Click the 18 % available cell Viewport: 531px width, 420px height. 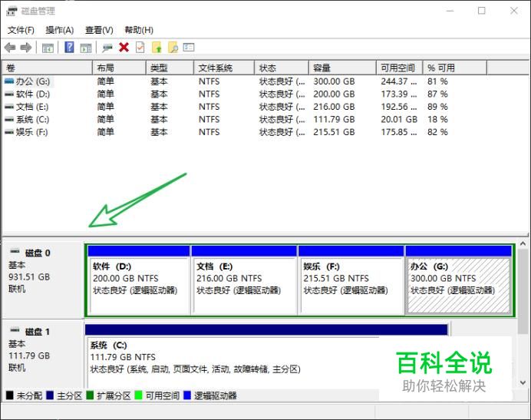tap(437, 119)
